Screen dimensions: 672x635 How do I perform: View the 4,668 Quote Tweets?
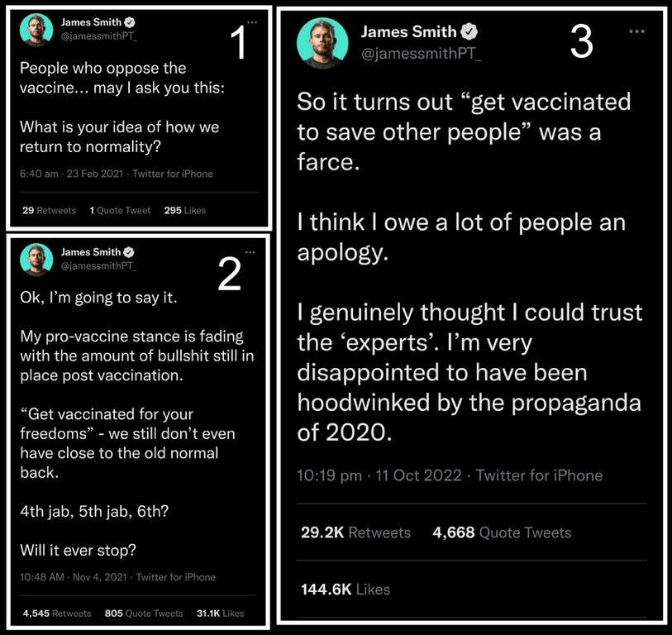coord(502,532)
